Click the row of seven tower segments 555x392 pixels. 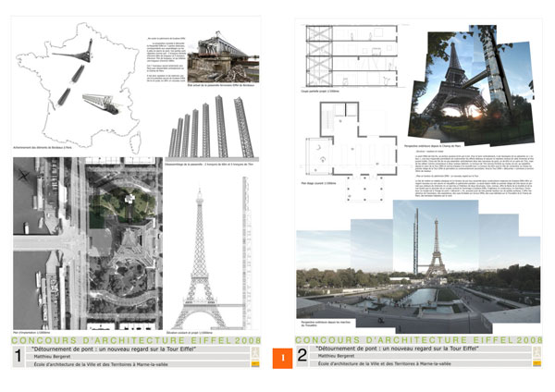(x=211, y=127)
